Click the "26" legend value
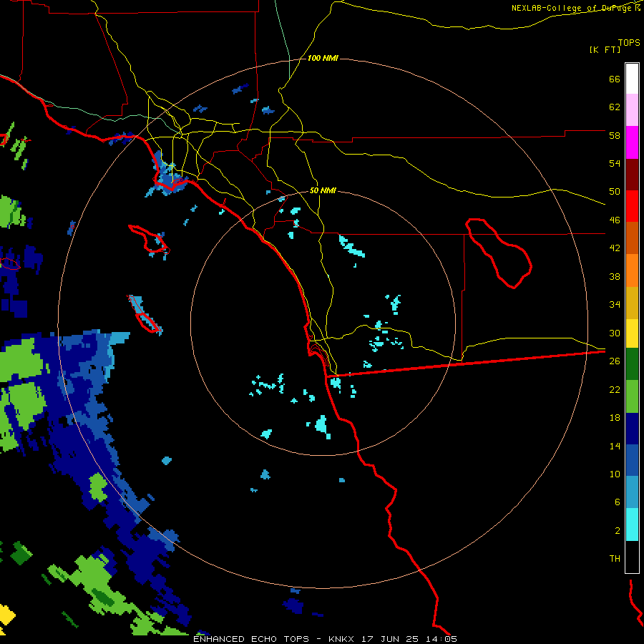 tap(615, 361)
